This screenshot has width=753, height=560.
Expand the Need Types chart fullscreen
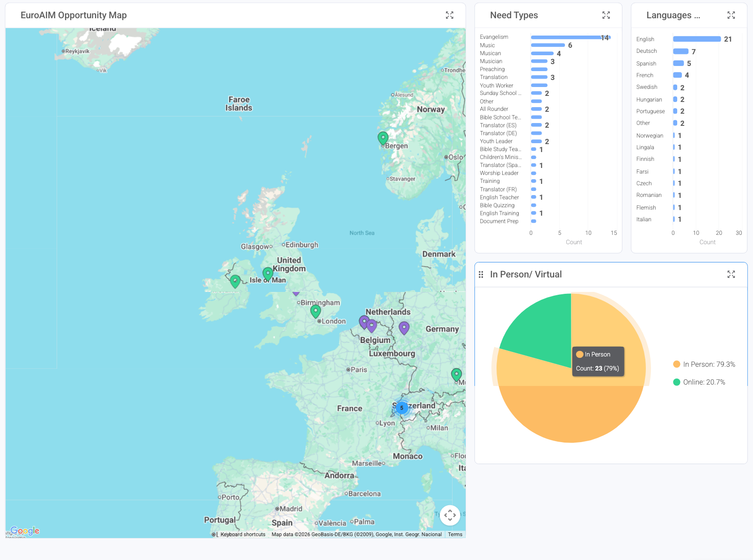606,15
